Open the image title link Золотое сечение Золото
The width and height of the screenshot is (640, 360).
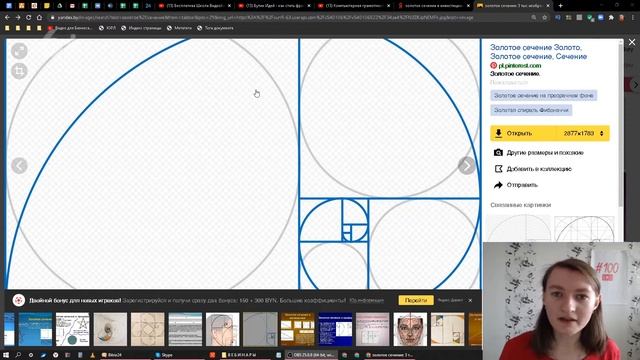pyautogui.click(x=538, y=52)
